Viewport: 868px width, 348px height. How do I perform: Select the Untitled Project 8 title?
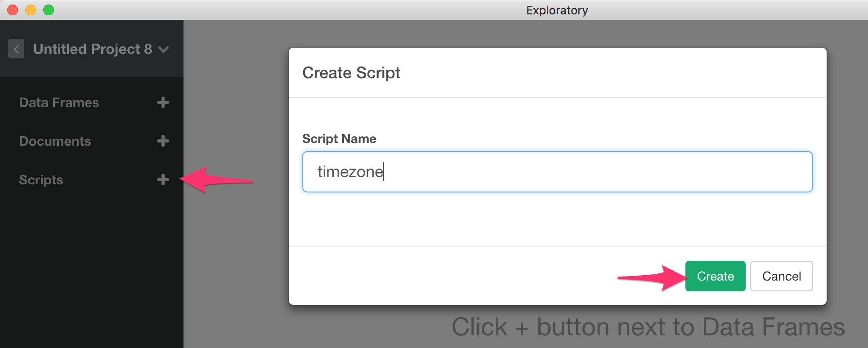93,49
